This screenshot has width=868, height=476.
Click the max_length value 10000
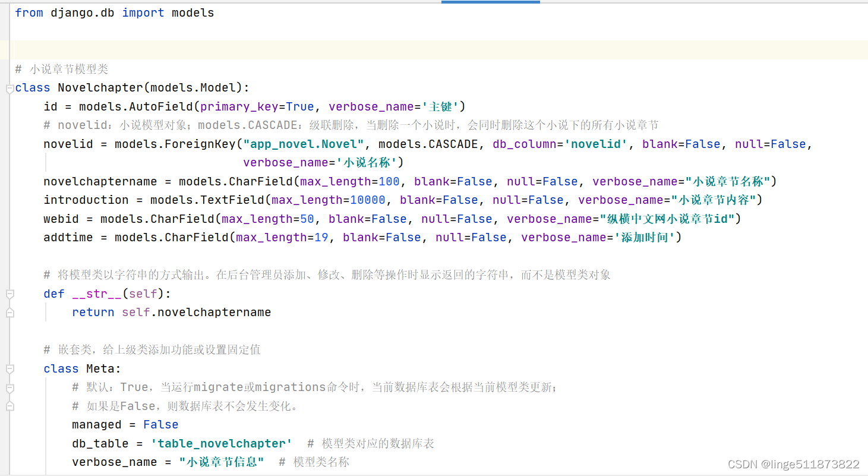click(x=368, y=200)
